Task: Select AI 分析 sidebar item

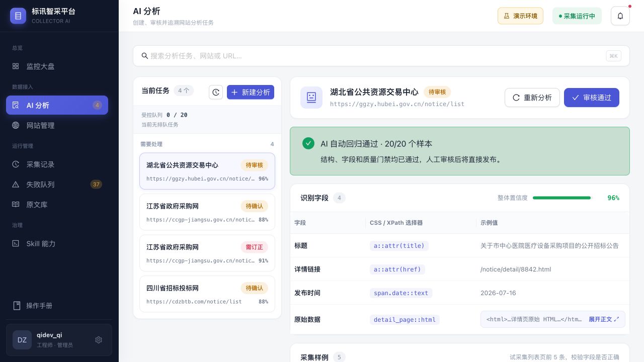Action: coord(57,105)
